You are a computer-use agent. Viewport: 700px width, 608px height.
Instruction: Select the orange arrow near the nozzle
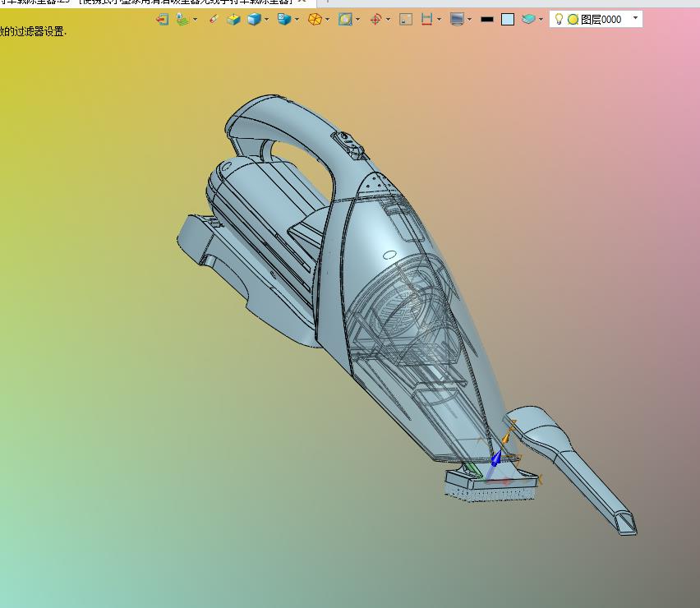point(506,437)
